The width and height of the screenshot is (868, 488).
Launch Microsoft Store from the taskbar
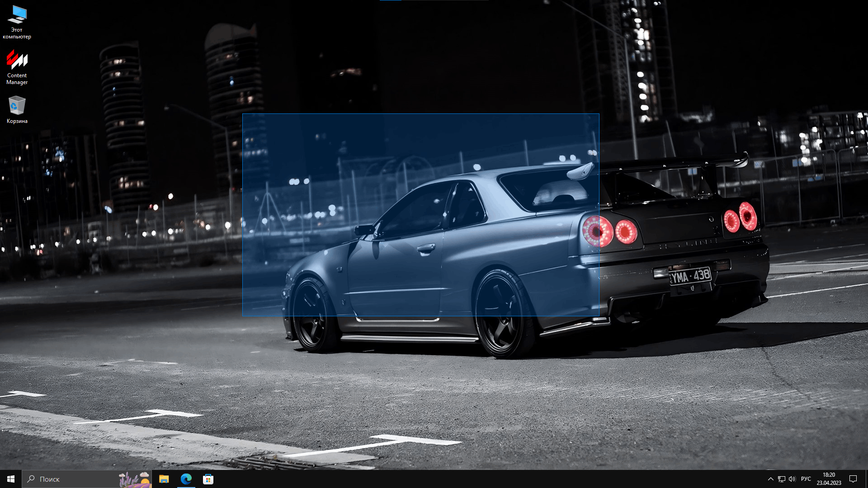pyautogui.click(x=208, y=479)
